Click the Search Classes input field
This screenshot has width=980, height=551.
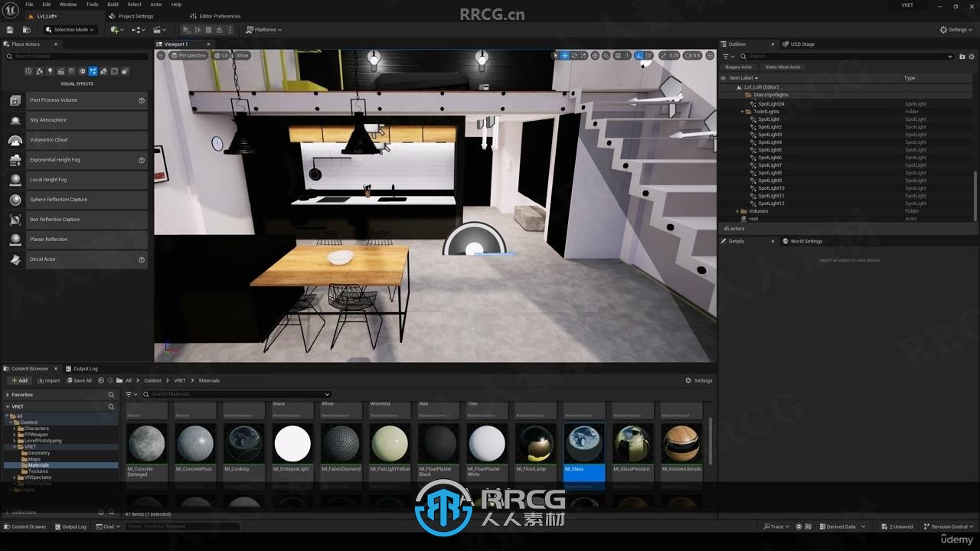coord(77,56)
